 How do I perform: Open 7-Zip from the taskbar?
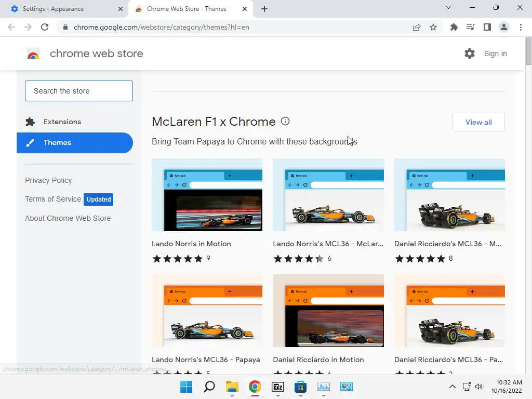(x=278, y=387)
